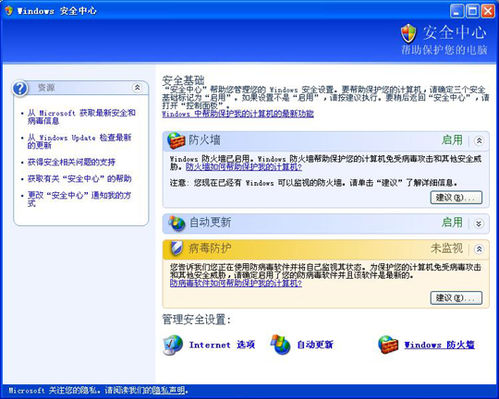Click the Windows 防火墙 text link

point(439,345)
